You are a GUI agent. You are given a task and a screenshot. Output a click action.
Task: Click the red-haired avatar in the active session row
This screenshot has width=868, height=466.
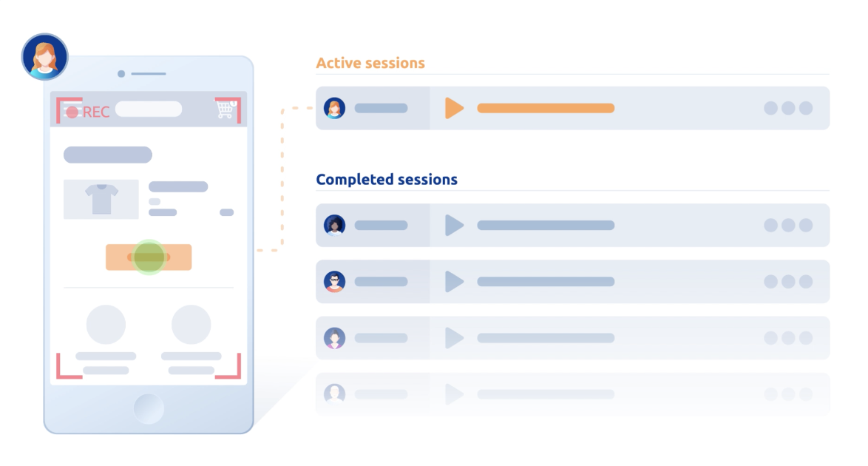[334, 108]
